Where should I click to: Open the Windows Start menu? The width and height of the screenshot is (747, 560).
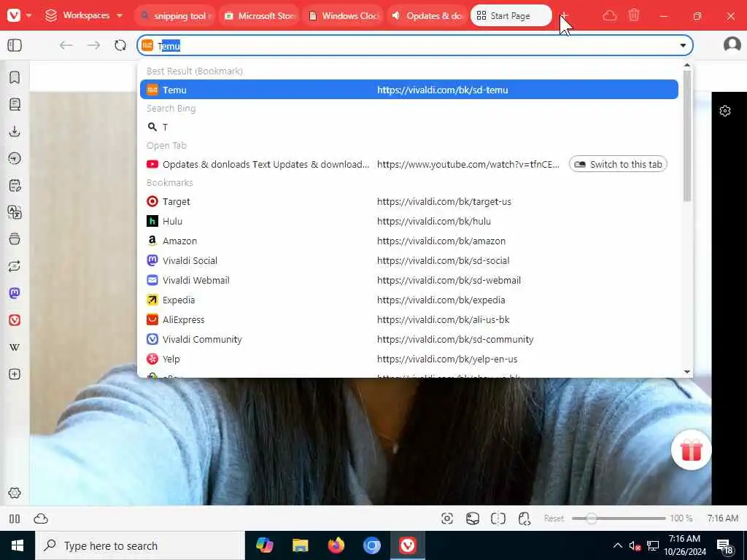18,545
